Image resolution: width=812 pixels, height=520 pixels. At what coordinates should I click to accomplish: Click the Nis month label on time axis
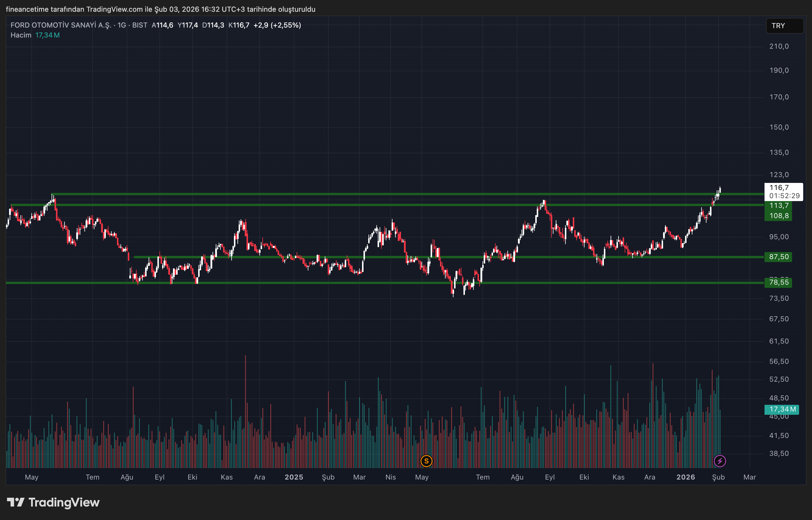(391, 477)
